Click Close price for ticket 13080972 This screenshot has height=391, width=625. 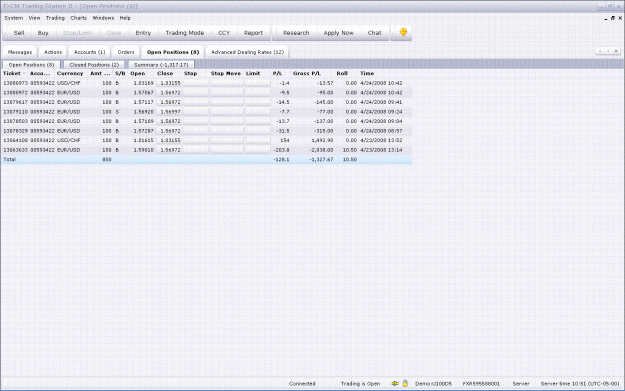coord(170,92)
